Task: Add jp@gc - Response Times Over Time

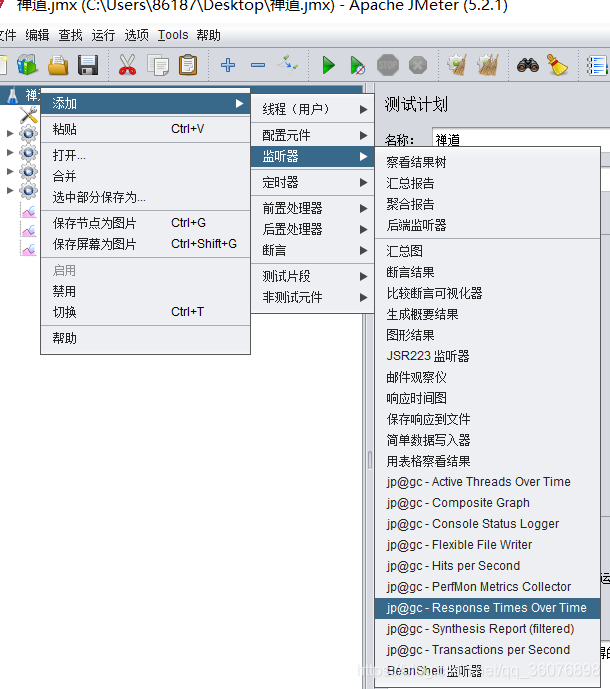Action: click(487, 608)
